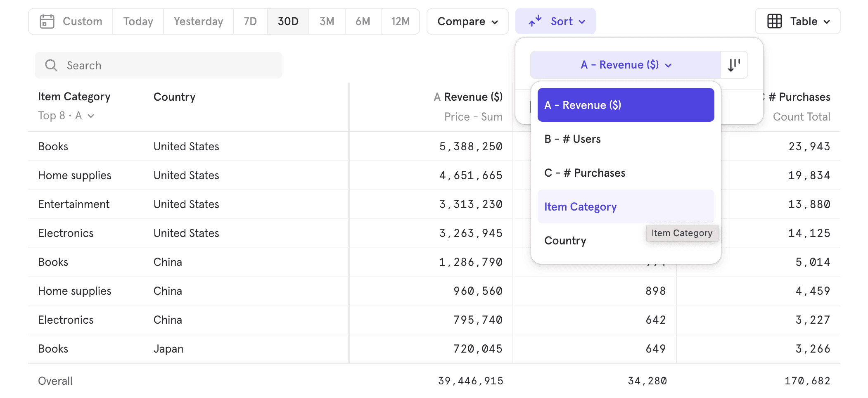Click the Table grid icon

pyautogui.click(x=774, y=21)
